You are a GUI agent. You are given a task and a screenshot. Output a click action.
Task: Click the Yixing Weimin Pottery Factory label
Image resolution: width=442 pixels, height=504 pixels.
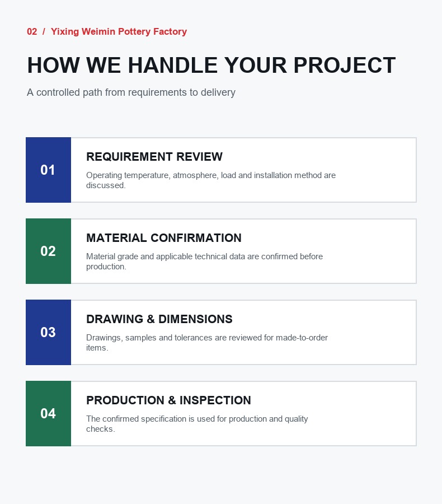pyautogui.click(x=119, y=31)
